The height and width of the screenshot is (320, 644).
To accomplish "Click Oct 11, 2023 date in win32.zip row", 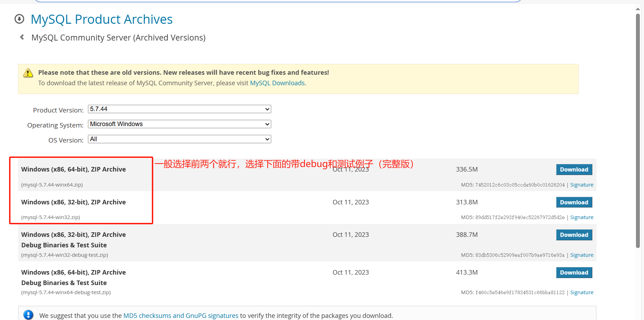I will [x=350, y=202].
